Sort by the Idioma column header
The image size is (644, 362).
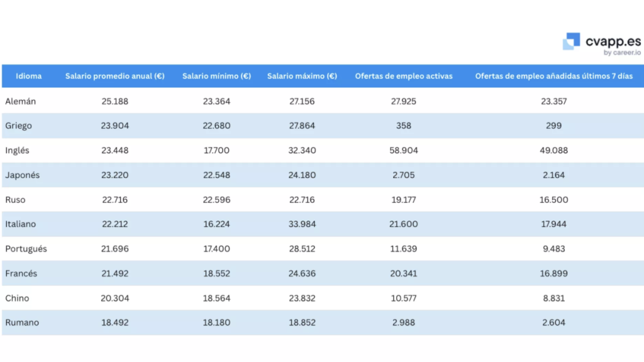[29, 76]
